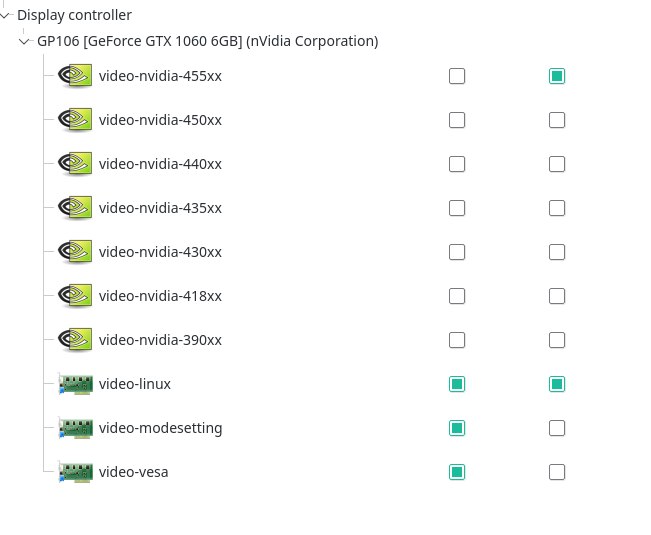This screenshot has height=535, width=651.
Task: Select the video-nvidia-390xx driver entry
Action: coord(160,340)
